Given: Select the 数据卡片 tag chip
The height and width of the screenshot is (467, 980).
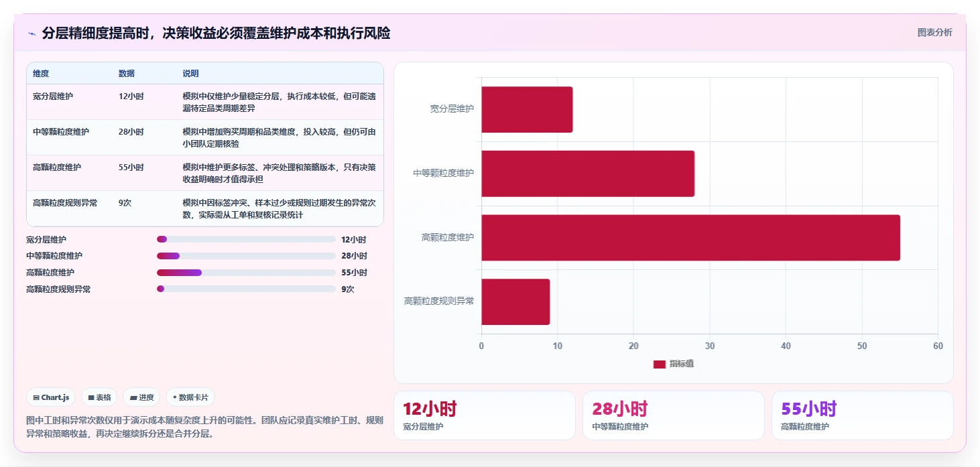Looking at the screenshot, I should pos(190,397).
